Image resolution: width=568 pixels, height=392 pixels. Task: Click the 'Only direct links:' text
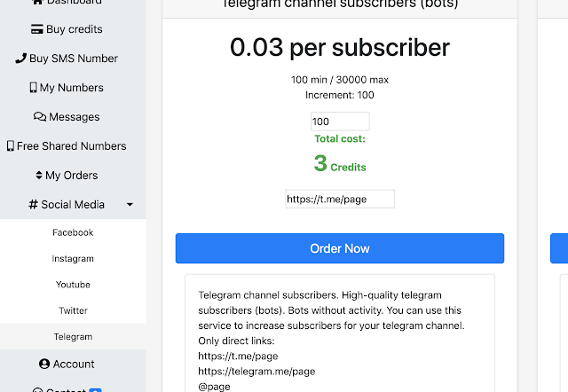tap(236, 341)
